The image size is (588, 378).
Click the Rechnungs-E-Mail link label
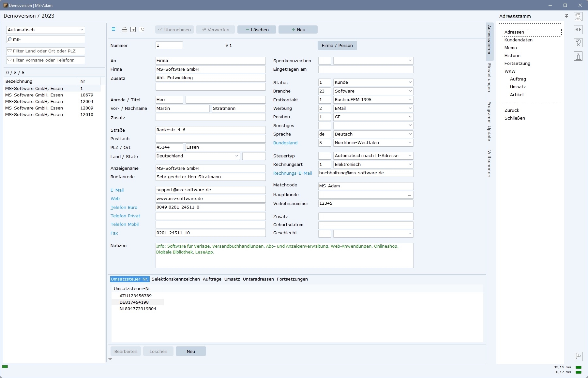[x=292, y=173]
